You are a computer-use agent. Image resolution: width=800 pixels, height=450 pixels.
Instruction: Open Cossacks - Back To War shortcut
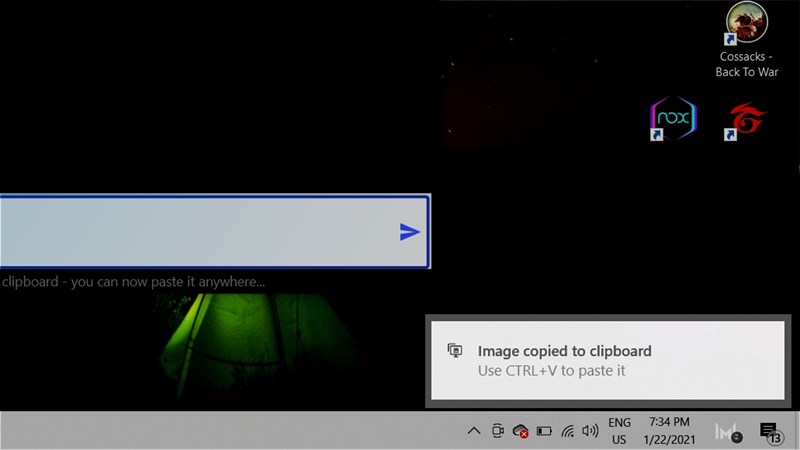pos(747,40)
